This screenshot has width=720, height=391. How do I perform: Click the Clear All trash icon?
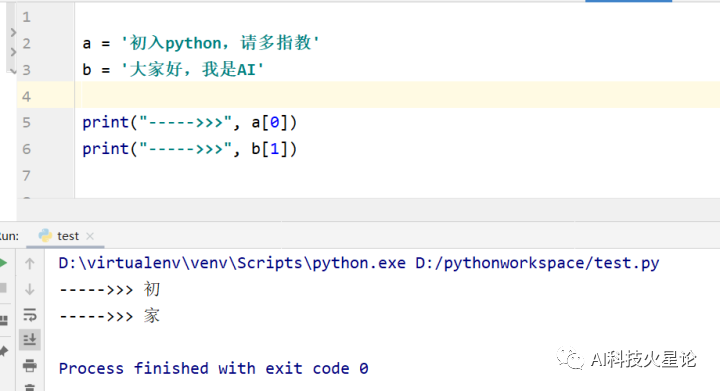click(30, 387)
